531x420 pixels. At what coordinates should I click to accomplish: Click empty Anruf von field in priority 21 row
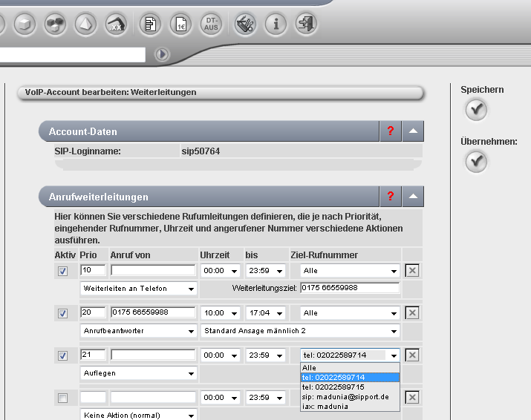[x=153, y=355]
